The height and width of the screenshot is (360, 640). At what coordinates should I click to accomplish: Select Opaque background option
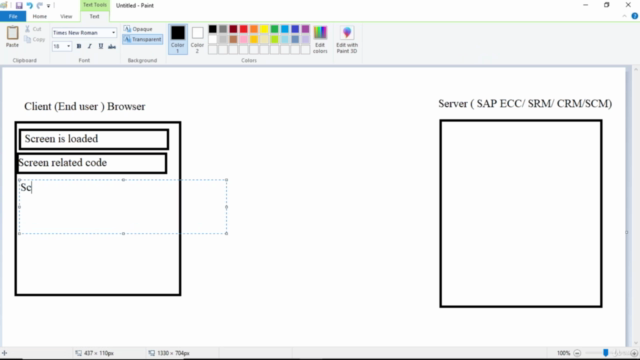click(x=138, y=29)
